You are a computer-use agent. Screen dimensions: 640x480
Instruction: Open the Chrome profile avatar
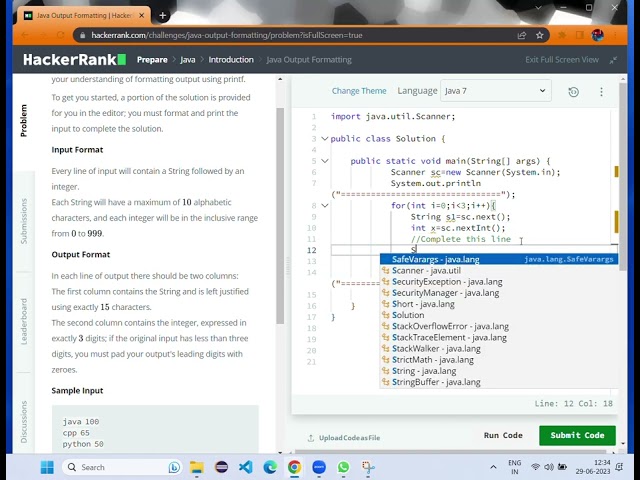coord(598,35)
